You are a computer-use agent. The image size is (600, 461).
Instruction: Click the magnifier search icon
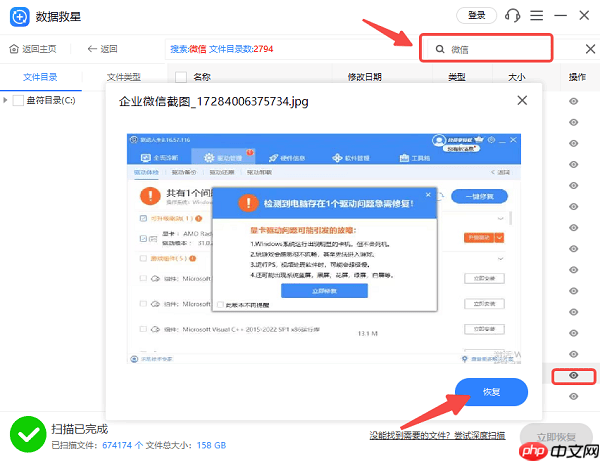pyautogui.click(x=440, y=49)
